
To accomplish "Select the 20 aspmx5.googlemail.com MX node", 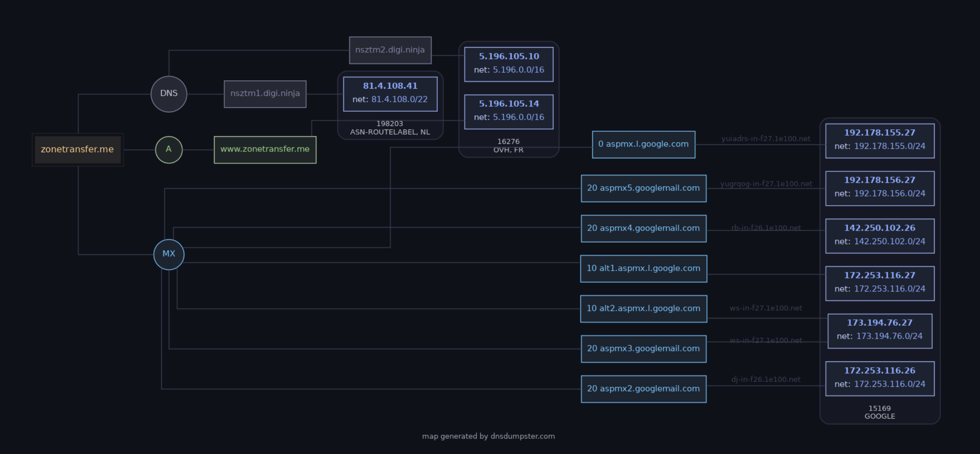I will (643, 188).
